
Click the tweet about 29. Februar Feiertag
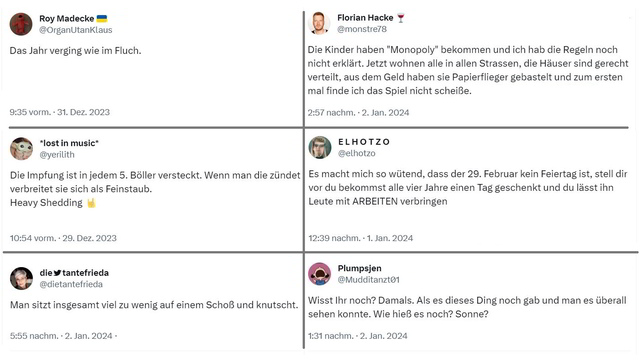pos(467,187)
